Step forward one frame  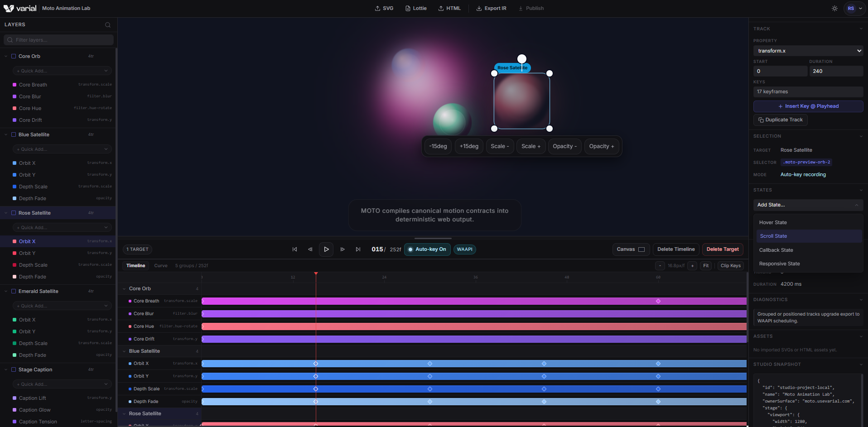point(342,249)
